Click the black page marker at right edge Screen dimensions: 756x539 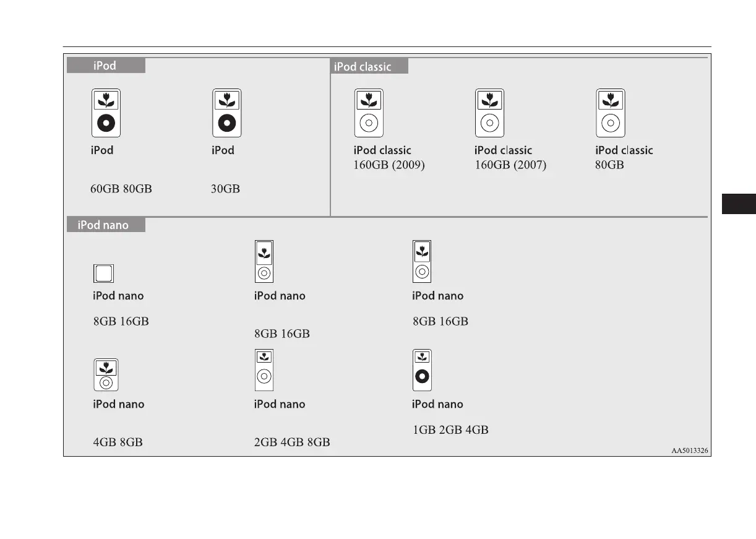pos(739,204)
